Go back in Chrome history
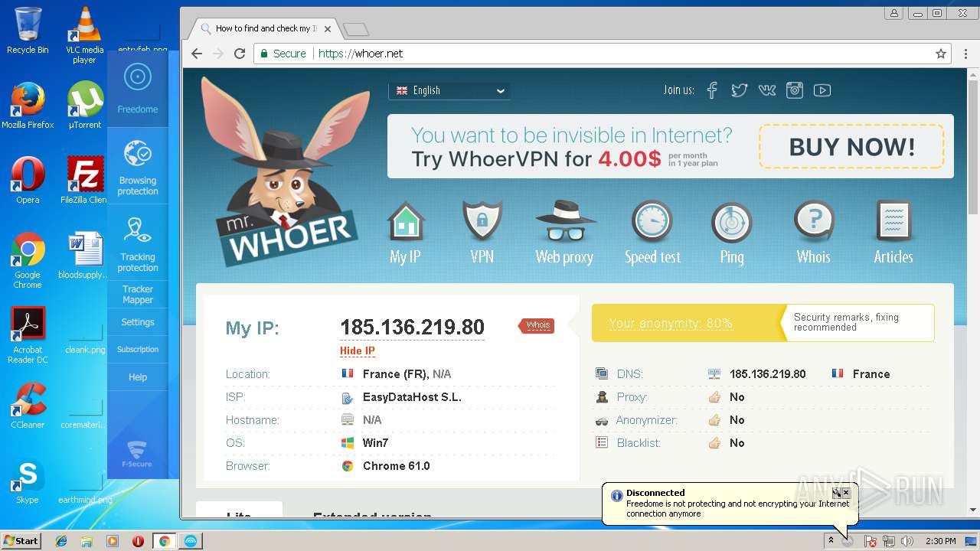The width and height of the screenshot is (980, 551). [x=197, y=54]
